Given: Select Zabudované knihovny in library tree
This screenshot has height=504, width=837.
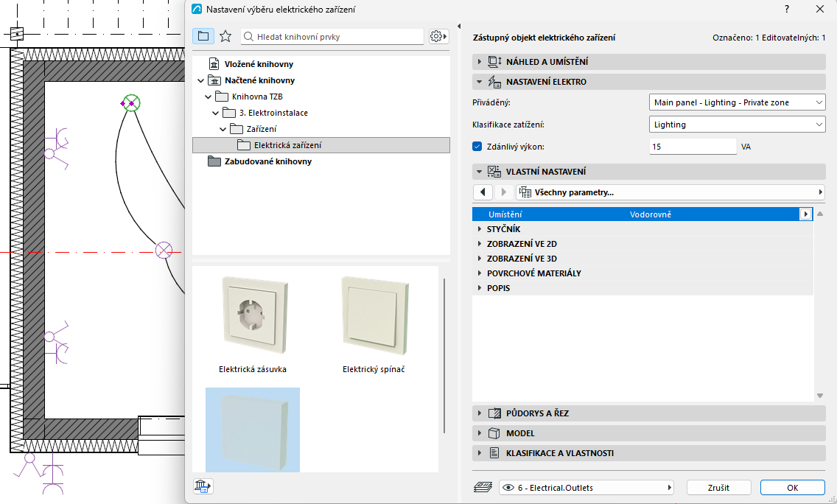Looking at the screenshot, I should click(268, 161).
